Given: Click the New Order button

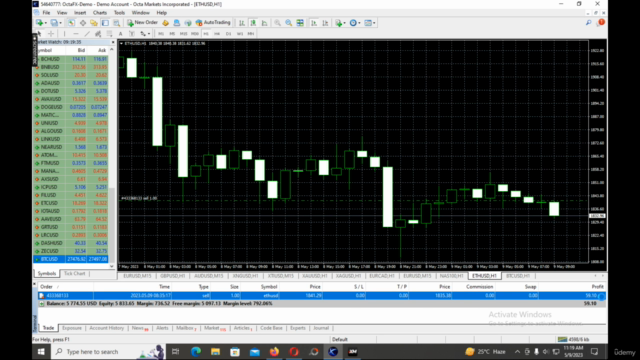Looking at the screenshot, I should point(142,22).
